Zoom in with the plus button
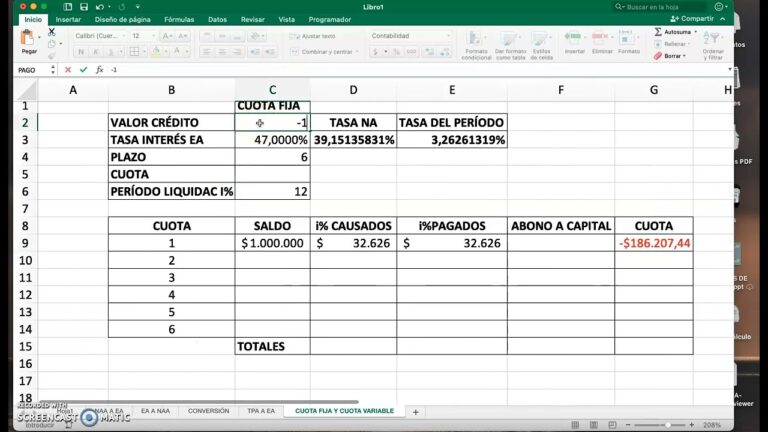This screenshot has height=432, width=768. 692,425
